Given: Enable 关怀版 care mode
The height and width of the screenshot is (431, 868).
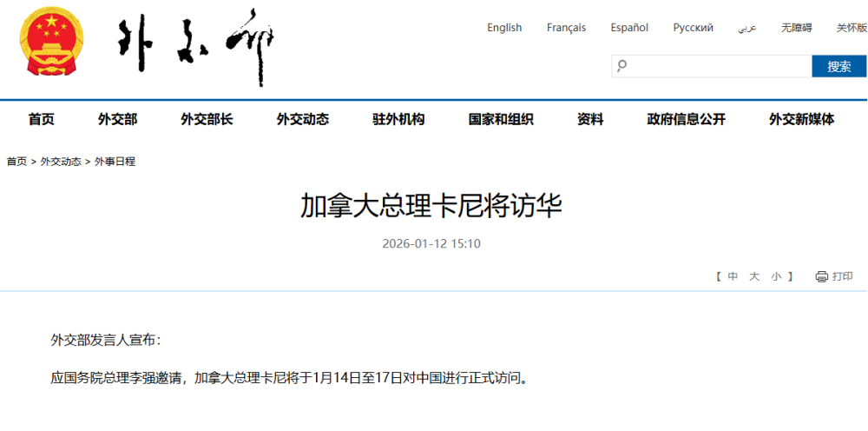Looking at the screenshot, I should click(x=851, y=28).
